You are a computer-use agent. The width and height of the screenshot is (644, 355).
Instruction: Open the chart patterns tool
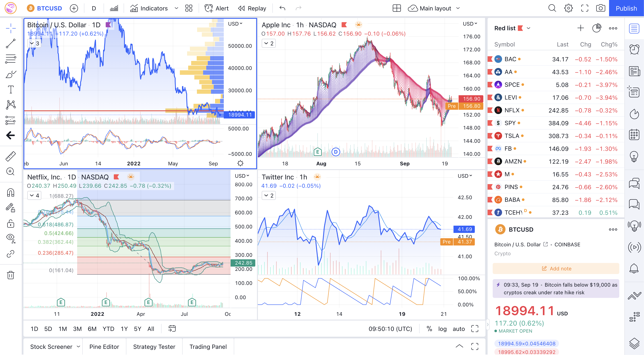11,105
